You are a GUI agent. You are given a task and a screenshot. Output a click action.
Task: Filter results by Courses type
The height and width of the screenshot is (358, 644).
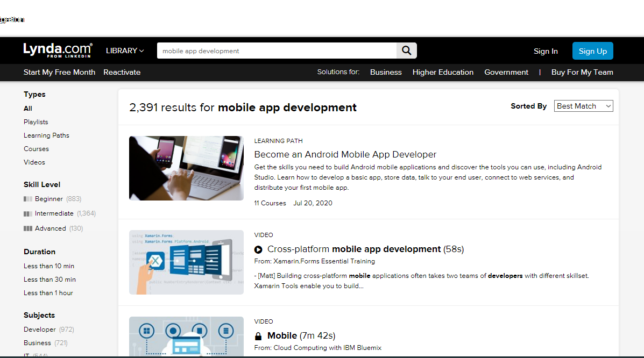36,149
